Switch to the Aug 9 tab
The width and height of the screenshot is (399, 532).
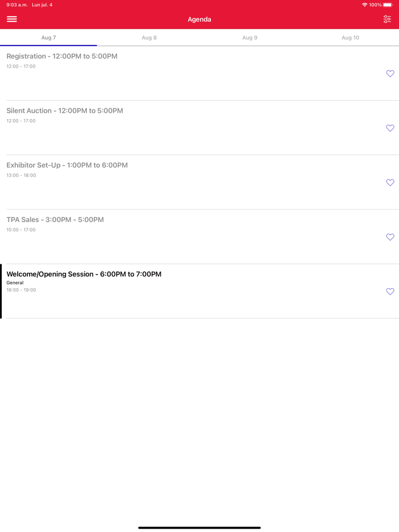(x=250, y=38)
